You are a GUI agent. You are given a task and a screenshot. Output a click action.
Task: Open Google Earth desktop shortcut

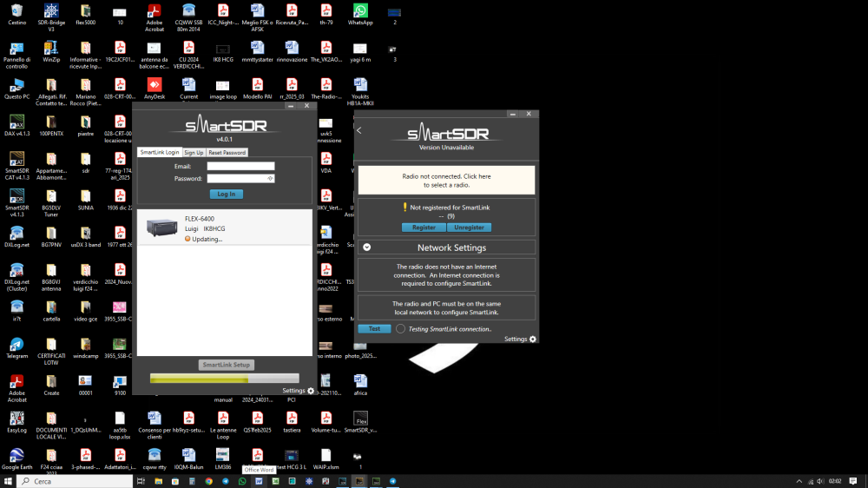click(16, 459)
